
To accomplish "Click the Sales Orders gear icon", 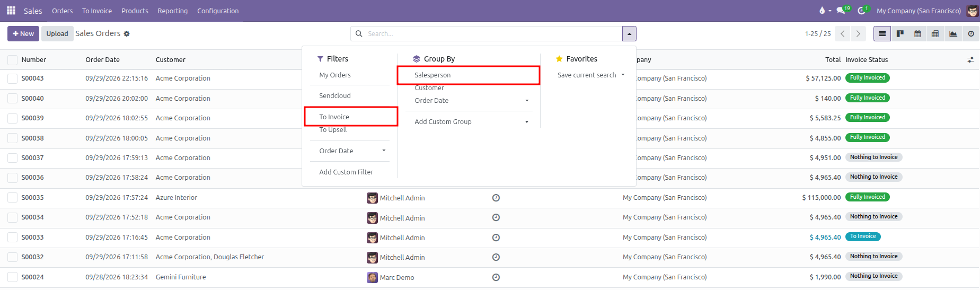I will pos(127,33).
